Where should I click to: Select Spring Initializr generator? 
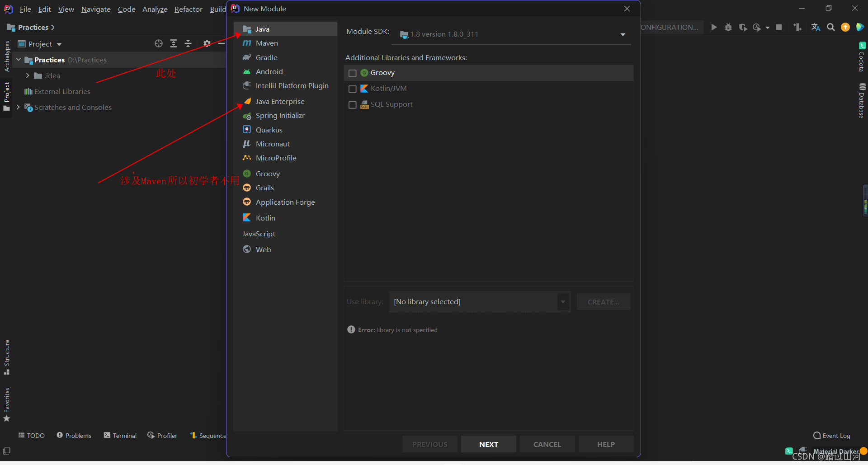(x=285, y=116)
